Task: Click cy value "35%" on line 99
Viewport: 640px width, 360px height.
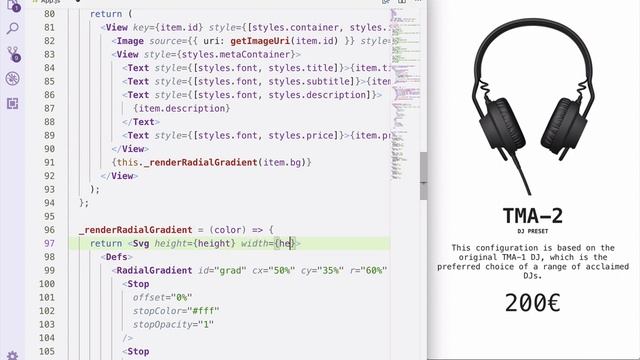Action: click(331, 271)
